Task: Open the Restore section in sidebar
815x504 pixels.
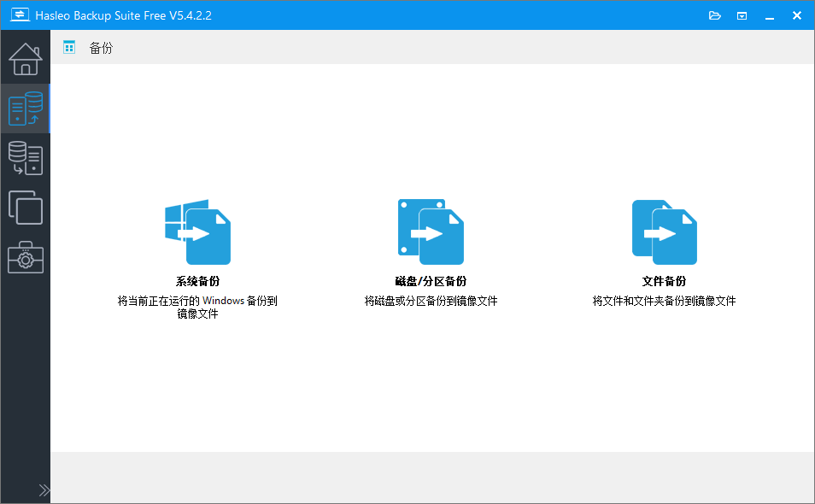Action: [x=25, y=158]
